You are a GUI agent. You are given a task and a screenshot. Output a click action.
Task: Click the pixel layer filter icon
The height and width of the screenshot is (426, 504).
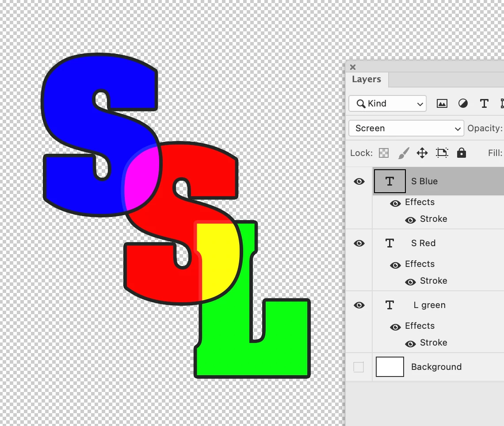click(442, 103)
